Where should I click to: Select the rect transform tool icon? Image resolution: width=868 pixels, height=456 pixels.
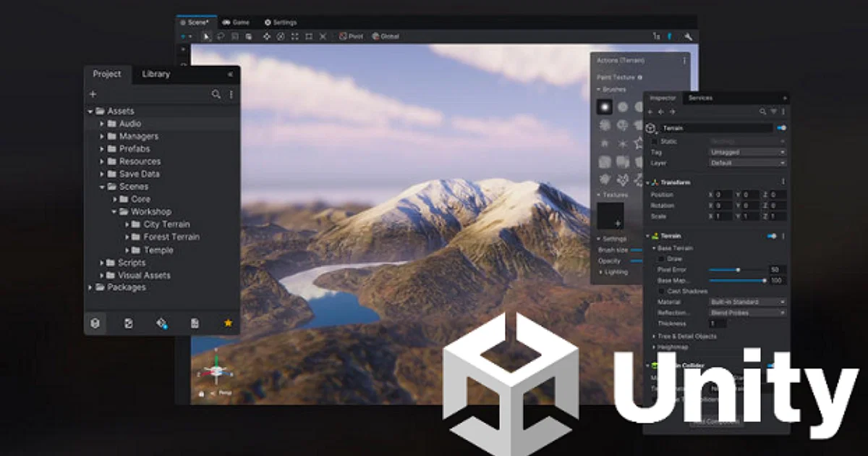[309, 36]
